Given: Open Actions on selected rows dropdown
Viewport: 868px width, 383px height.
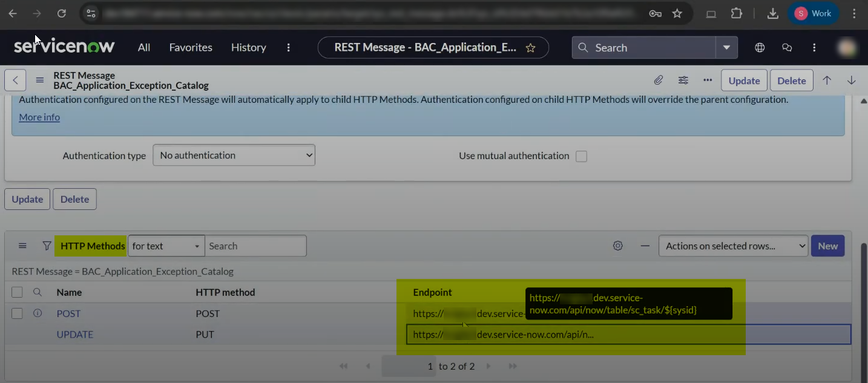Looking at the screenshot, I should (x=733, y=246).
